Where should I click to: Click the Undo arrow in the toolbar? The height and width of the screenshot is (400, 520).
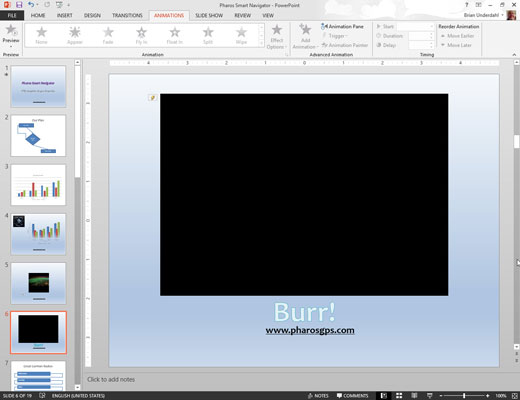31,5
